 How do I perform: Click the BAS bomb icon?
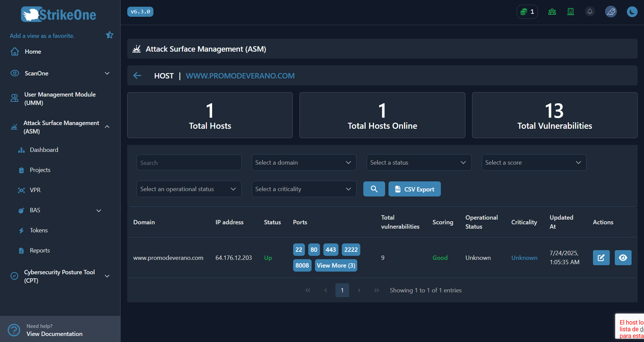[x=21, y=211]
